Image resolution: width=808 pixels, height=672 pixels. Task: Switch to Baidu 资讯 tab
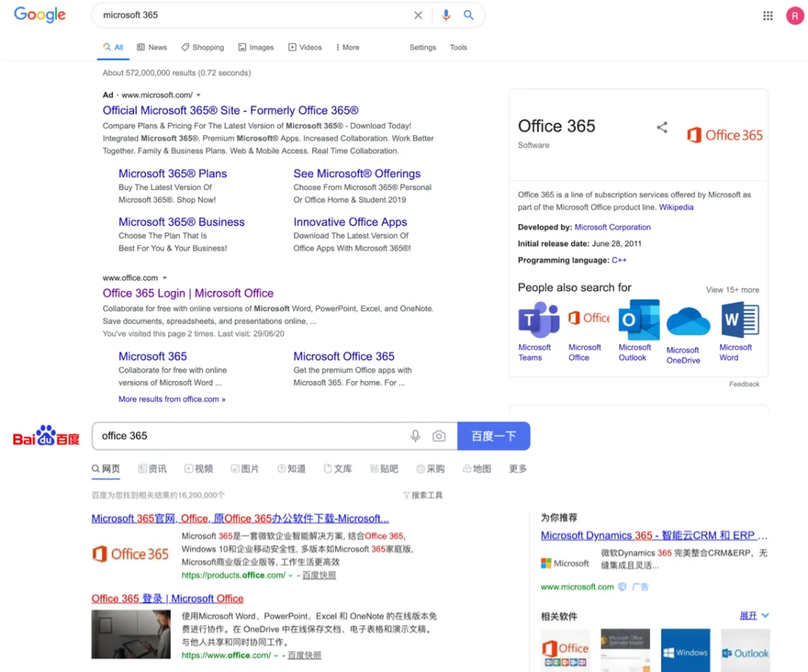pyautogui.click(x=153, y=468)
